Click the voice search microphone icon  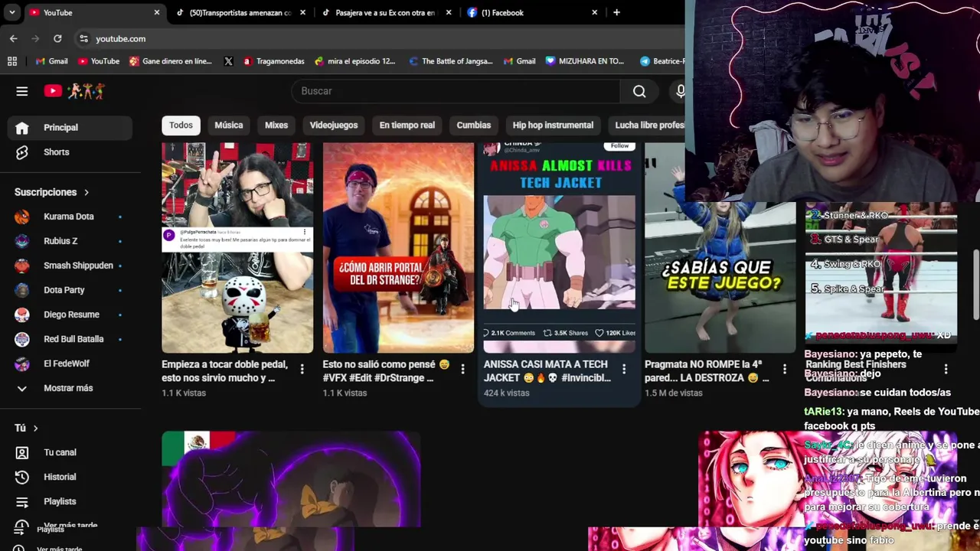pos(680,91)
